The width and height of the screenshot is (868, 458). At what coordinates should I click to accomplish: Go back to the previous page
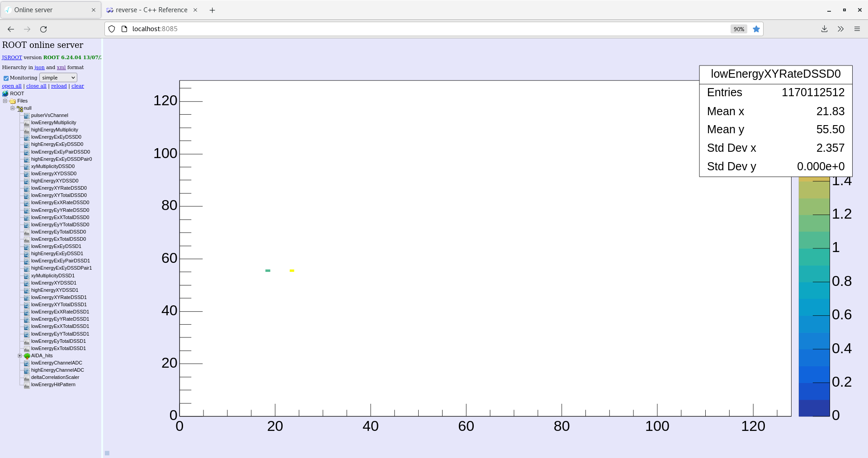[x=11, y=29]
